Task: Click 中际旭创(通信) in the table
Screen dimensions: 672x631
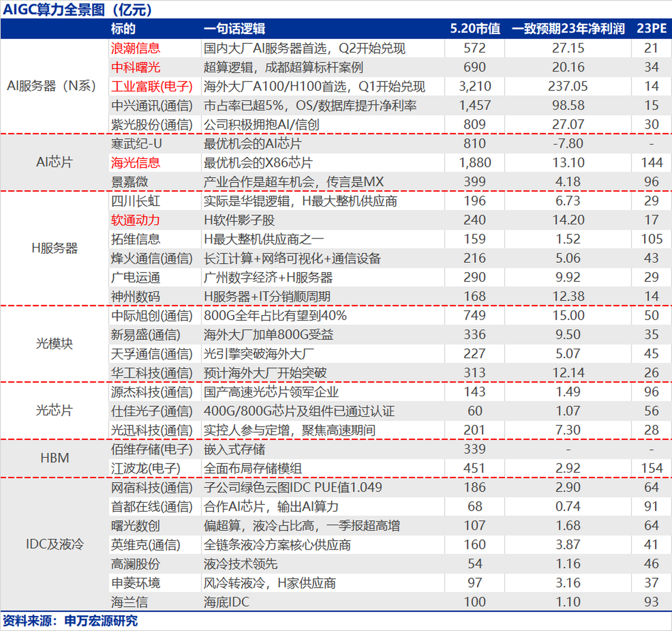Action: click(152, 315)
